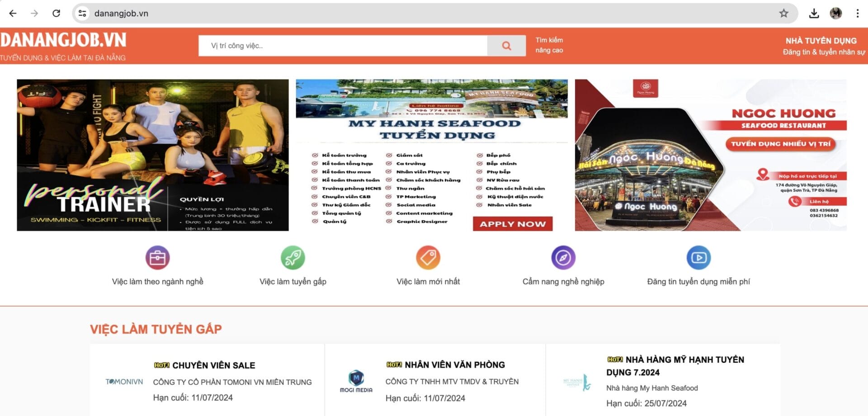Toggle the bookmark star for this page
This screenshot has width=868, height=416.
pyautogui.click(x=784, y=13)
